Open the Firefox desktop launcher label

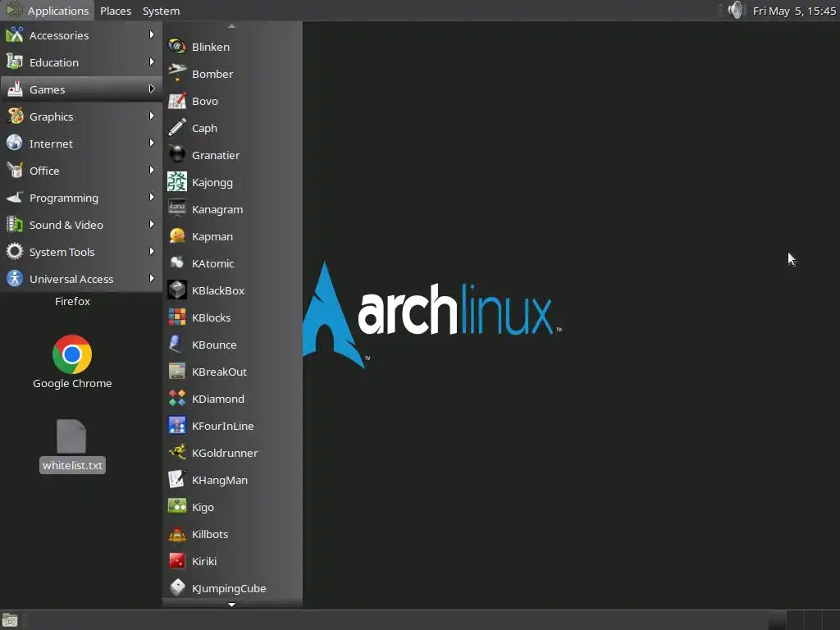[72, 301]
